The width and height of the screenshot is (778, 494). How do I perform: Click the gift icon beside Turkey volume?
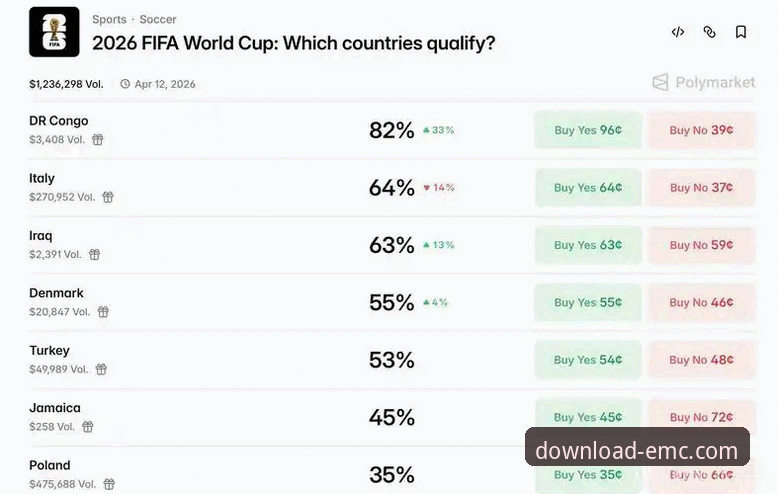[x=101, y=369]
